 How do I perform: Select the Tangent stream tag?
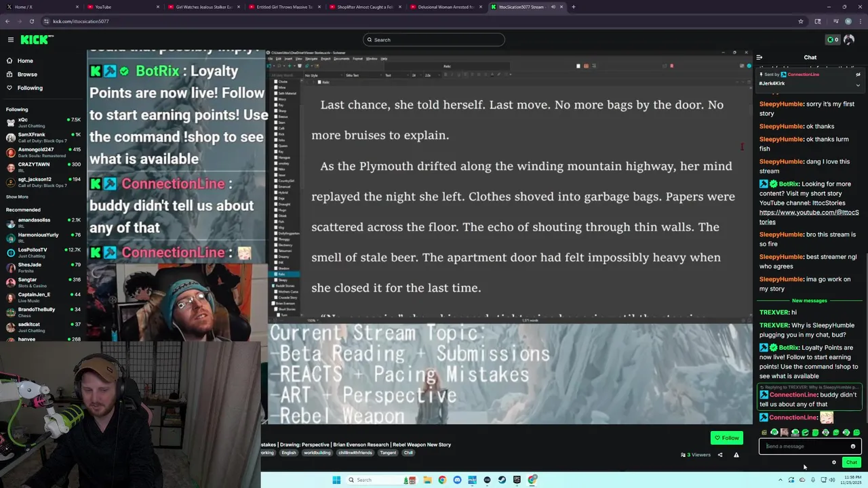tap(388, 453)
